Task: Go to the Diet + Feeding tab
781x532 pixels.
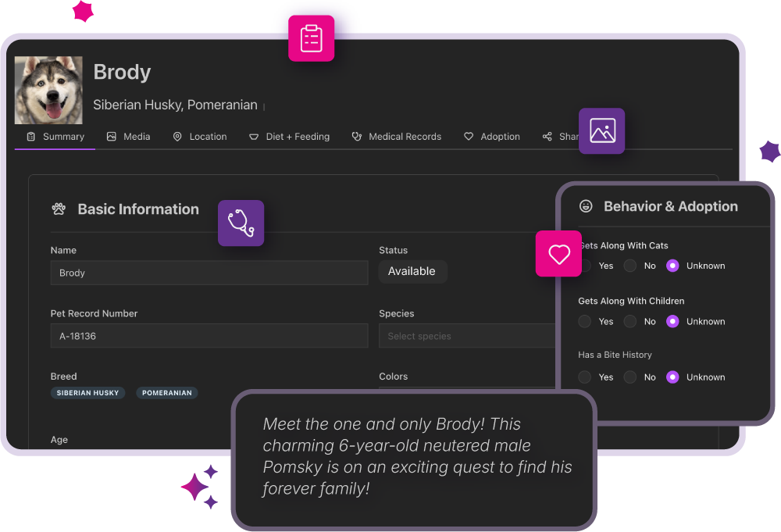Action: (x=290, y=137)
